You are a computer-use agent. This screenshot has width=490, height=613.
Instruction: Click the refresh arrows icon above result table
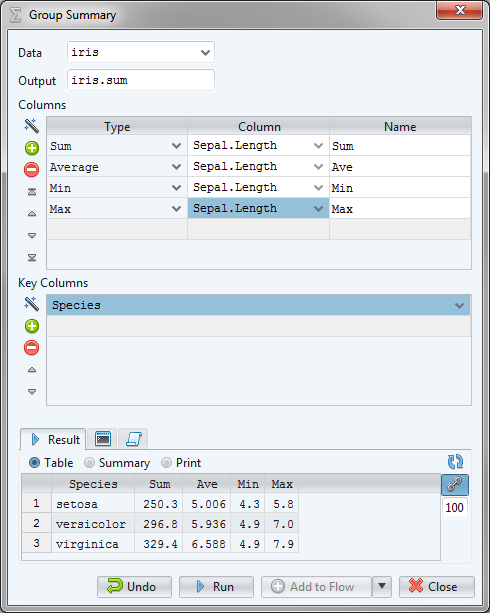point(455,462)
